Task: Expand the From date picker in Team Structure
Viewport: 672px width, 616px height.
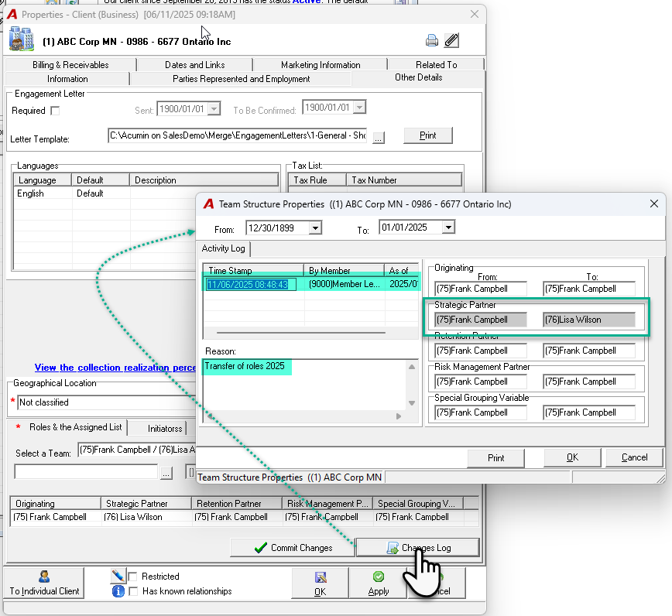Action: [x=315, y=228]
